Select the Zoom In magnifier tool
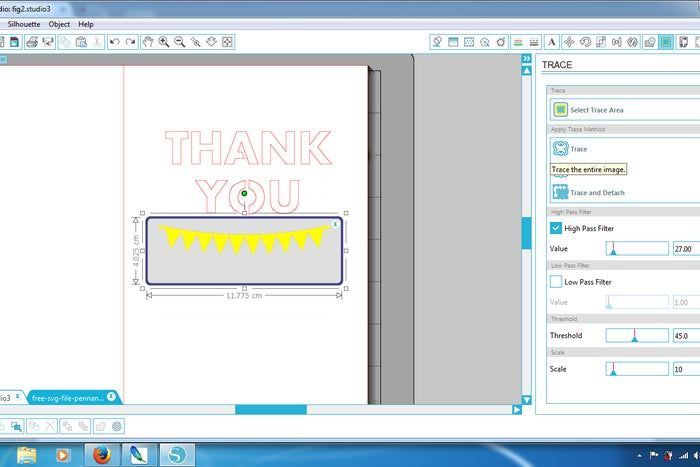Image resolution: width=700 pixels, height=467 pixels. (163, 42)
